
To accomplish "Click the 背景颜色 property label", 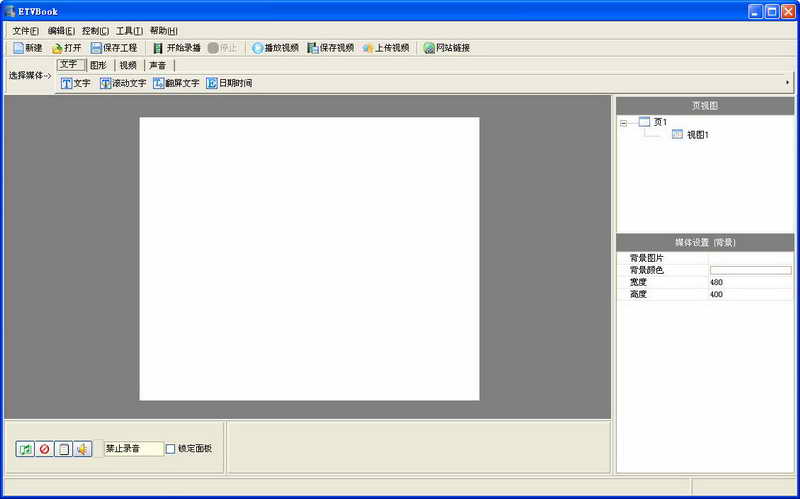I will pyautogui.click(x=647, y=270).
